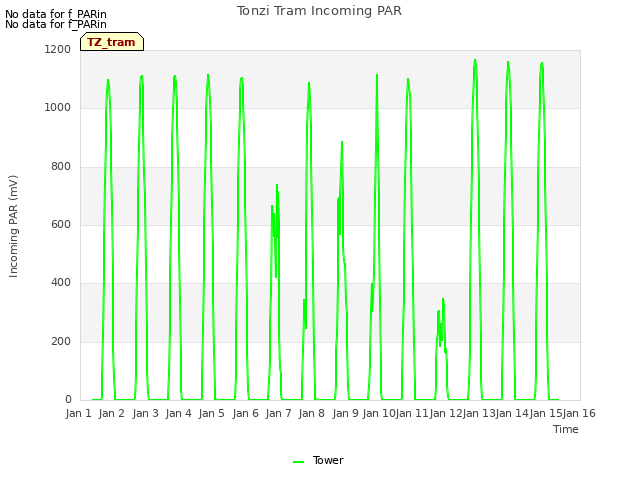Click the Jan 8 tick label
This screenshot has width=640, height=480.
[x=311, y=413]
